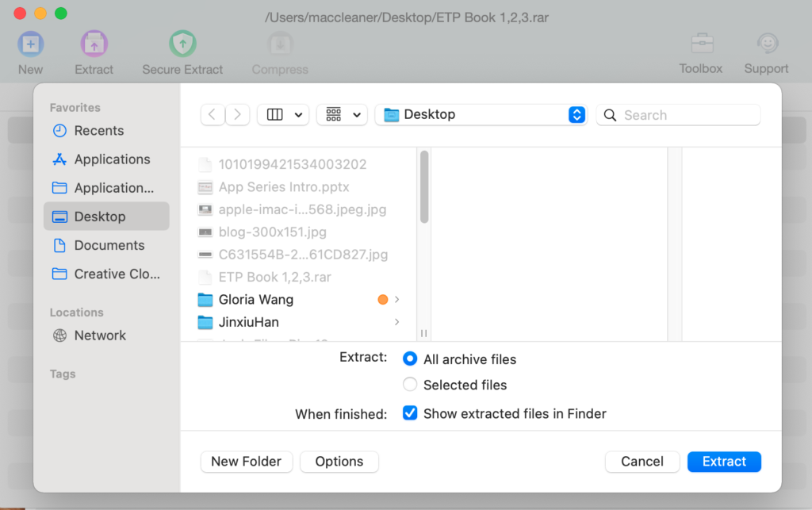Click the Cancel button
This screenshot has width=812, height=510.
[x=642, y=462]
